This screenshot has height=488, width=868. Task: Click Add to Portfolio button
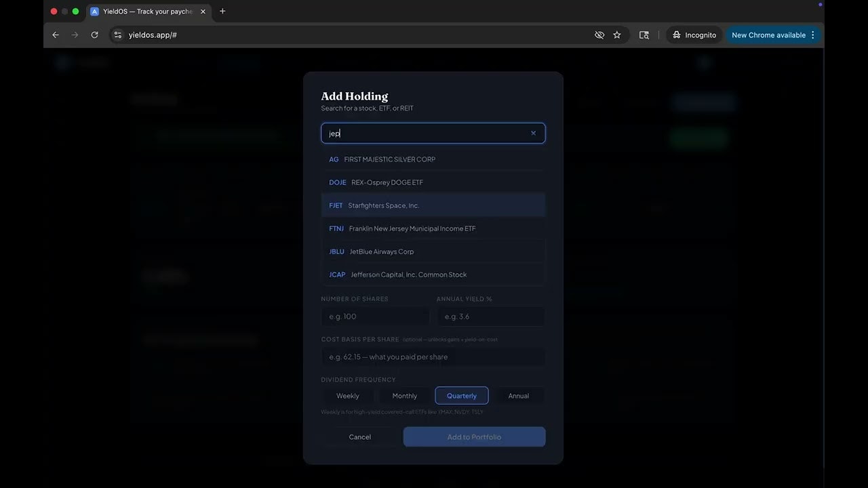pyautogui.click(x=474, y=437)
